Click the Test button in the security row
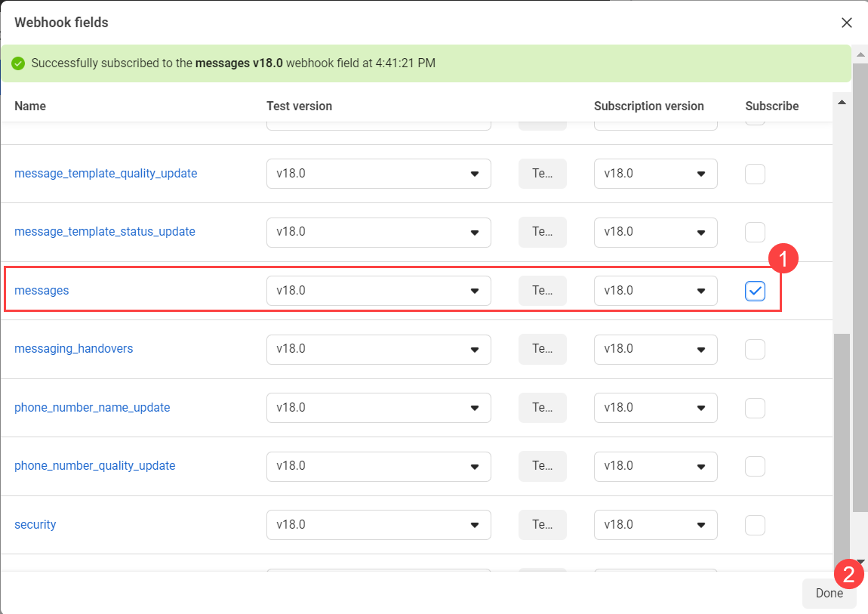The image size is (868, 614). point(542,524)
